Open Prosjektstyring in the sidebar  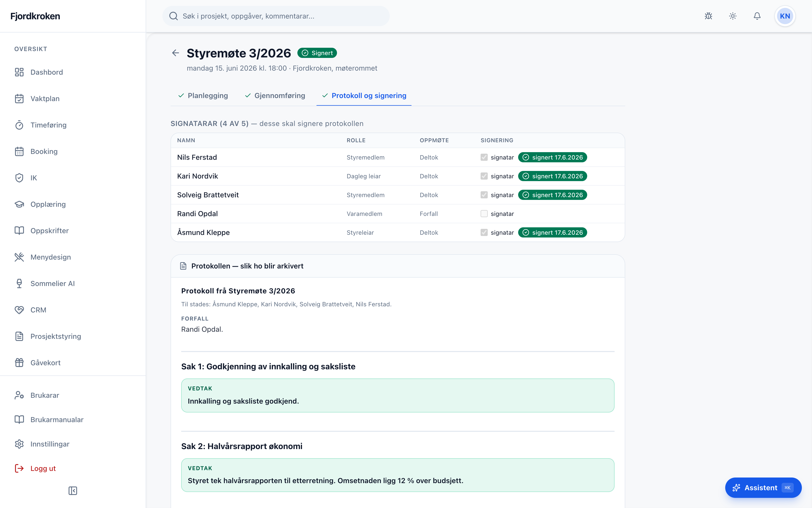tap(73, 336)
